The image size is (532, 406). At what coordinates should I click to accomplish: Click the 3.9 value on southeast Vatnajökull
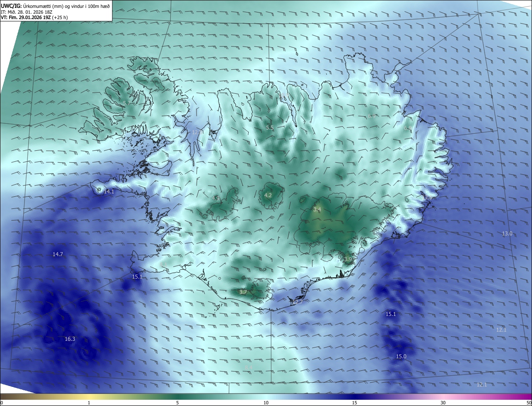[348, 259]
